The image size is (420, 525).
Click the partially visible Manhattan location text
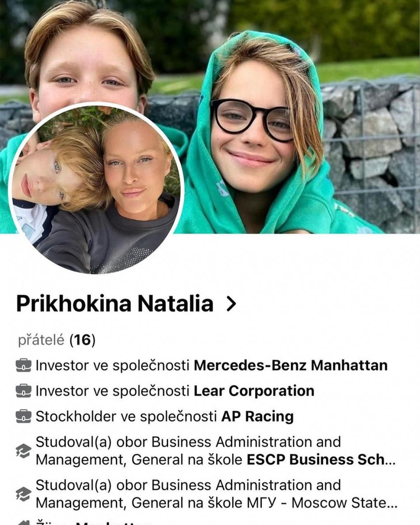[x=113, y=522]
